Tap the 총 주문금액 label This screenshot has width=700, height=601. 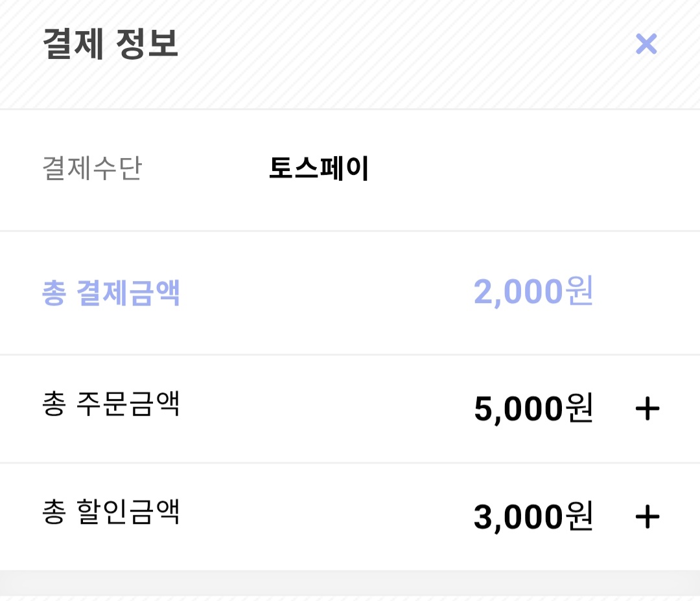point(111,403)
